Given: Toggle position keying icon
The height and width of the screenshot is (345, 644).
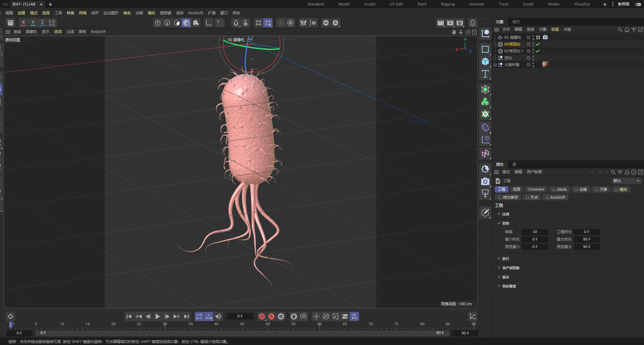Looking at the screenshot, I should 316,316.
